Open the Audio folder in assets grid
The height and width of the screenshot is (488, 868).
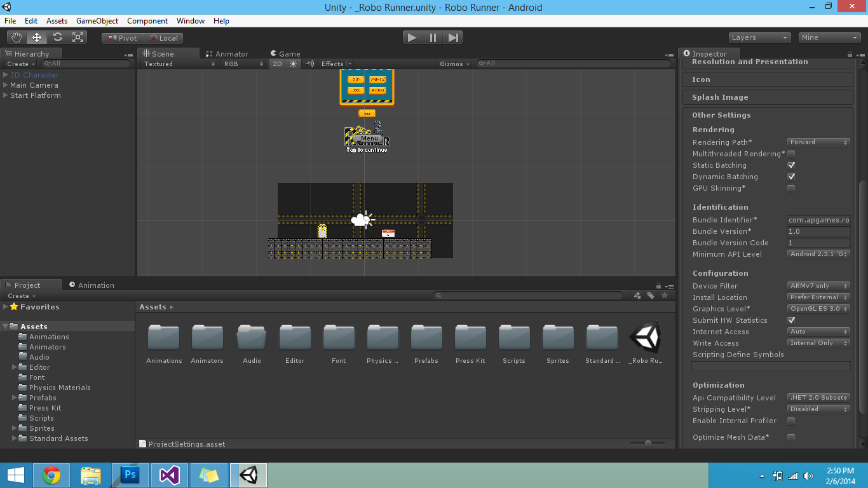point(252,344)
